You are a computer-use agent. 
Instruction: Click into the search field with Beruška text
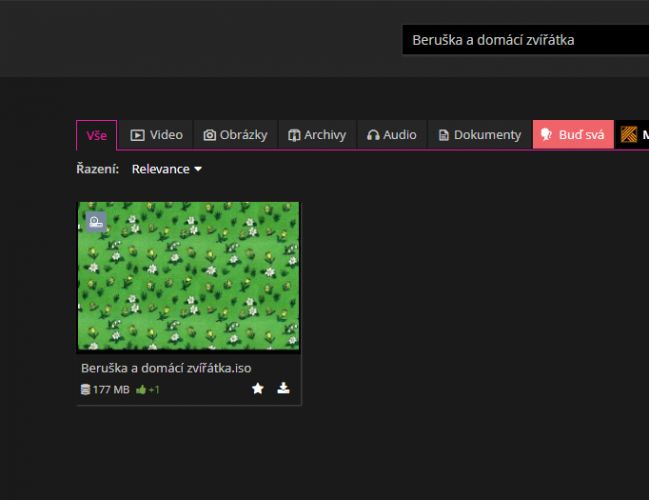pos(526,40)
